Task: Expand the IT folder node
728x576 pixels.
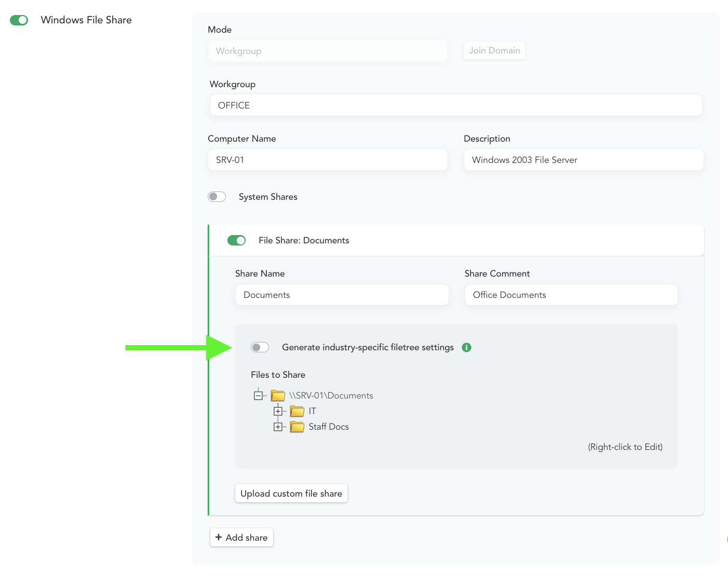Action: [x=278, y=412]
